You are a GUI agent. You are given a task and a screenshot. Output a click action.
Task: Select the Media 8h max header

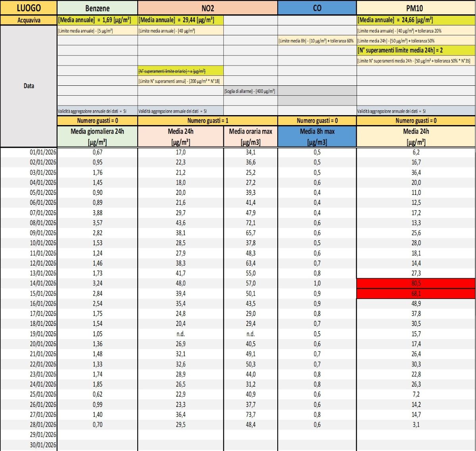pos(317,136)
